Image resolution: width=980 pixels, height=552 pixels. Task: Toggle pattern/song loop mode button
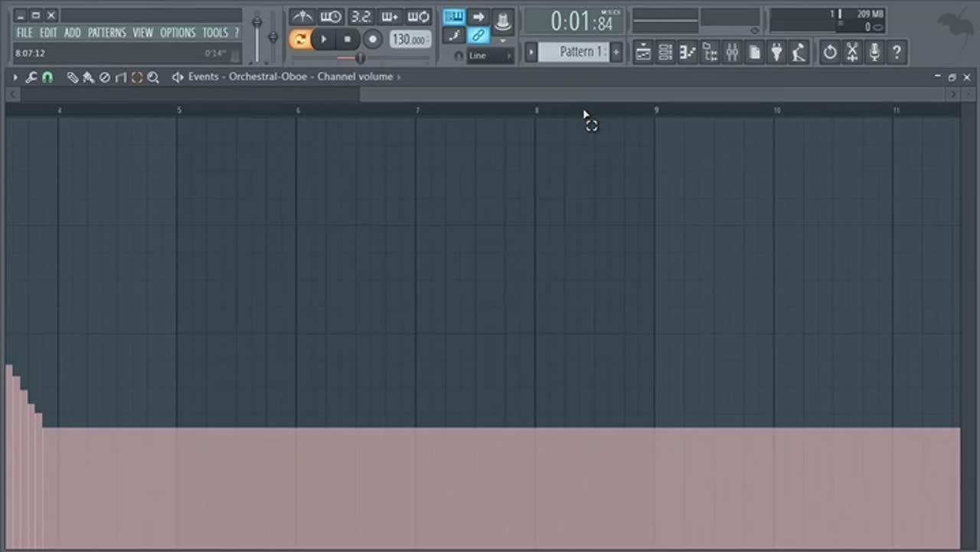[299, 39]
